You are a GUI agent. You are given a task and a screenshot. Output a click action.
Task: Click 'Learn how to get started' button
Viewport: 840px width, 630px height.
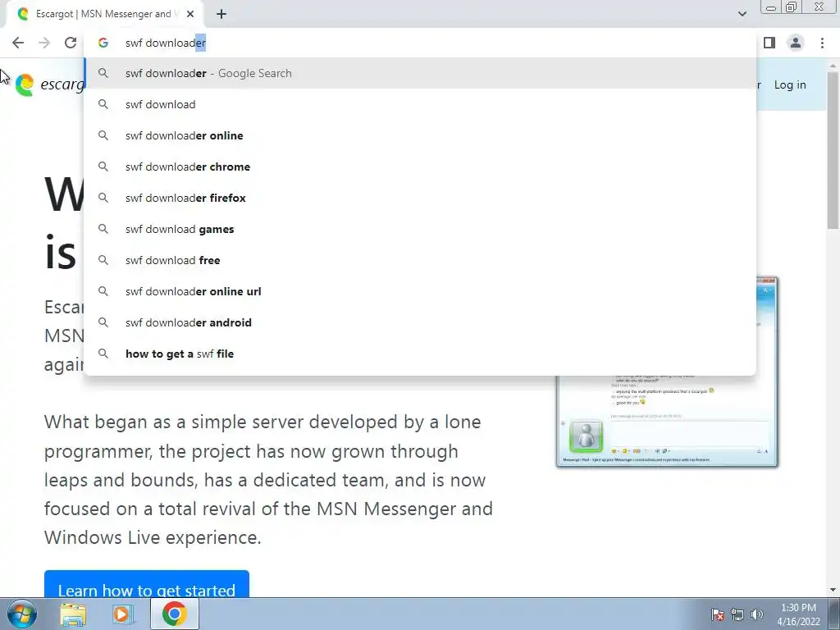tap(147, 584)
